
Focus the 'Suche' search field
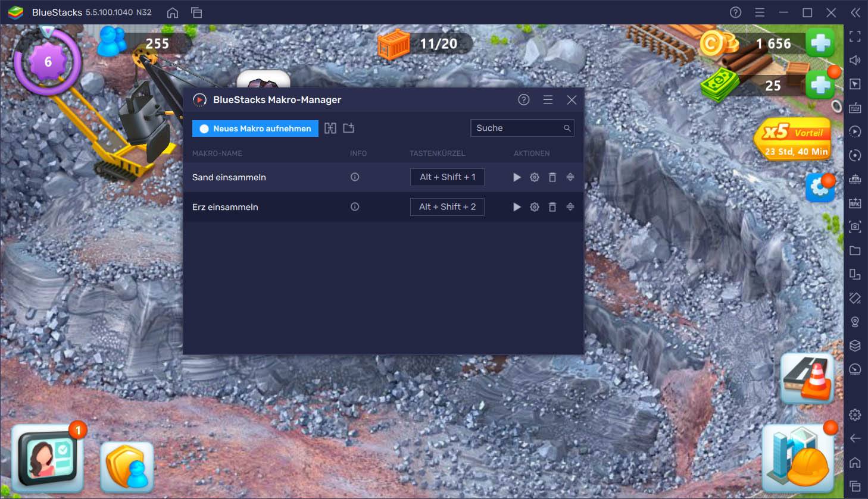(x=522, y=128)
